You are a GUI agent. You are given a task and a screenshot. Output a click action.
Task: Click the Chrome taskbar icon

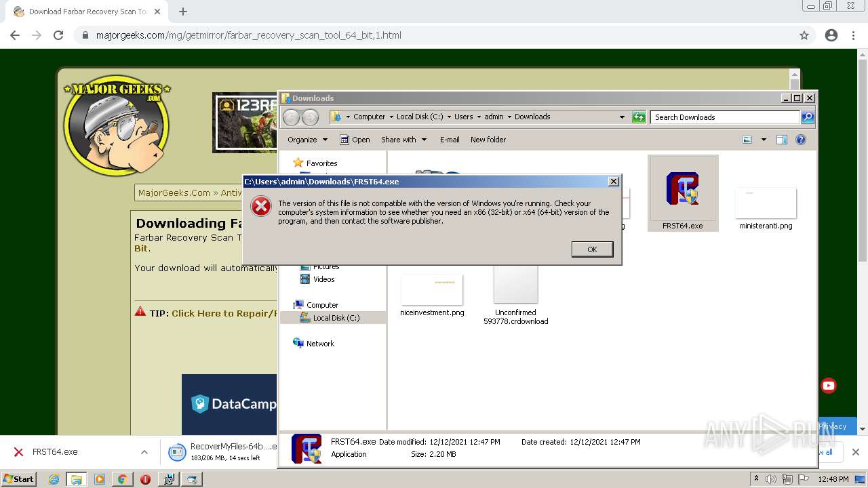[x=122, y=479]
